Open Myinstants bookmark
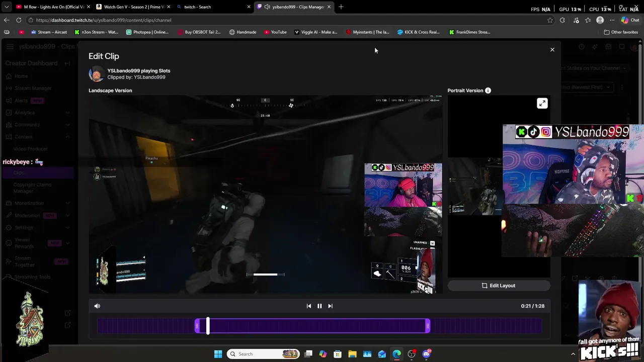Viewport: 644px width, 362px height. [367, 32]
